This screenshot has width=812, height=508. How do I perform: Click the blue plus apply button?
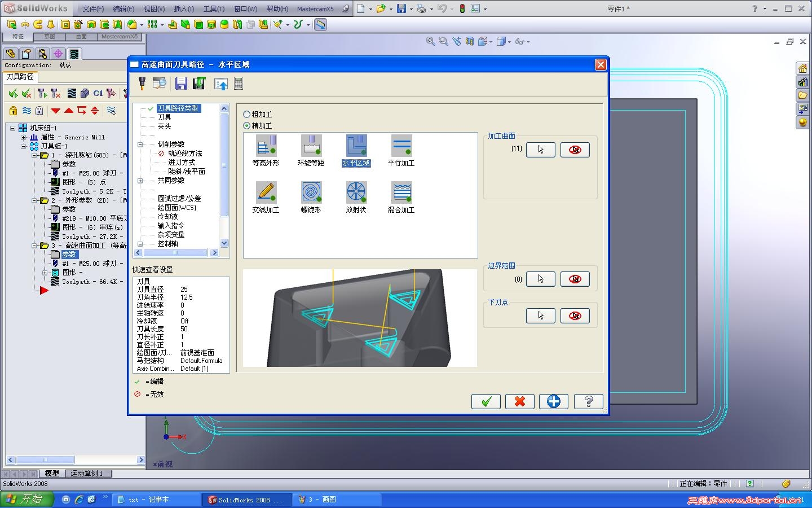[554, 401]
